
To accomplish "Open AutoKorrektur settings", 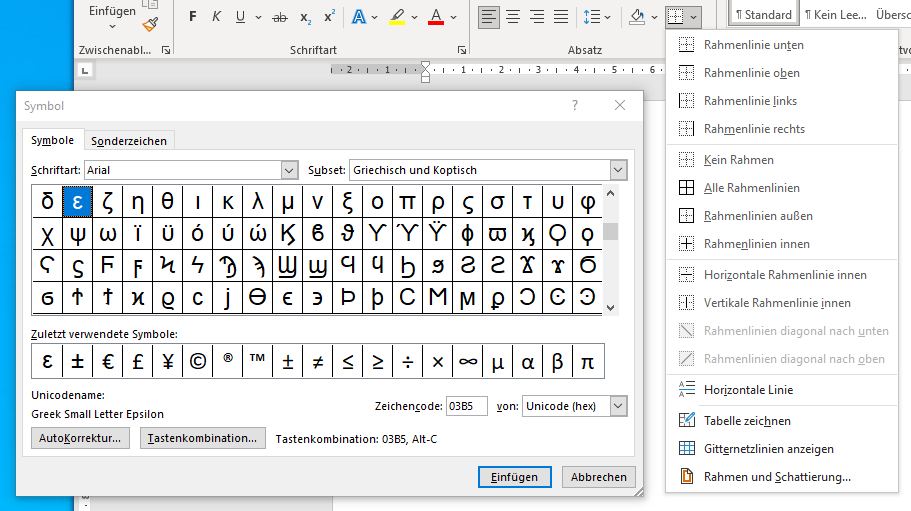I will click(x=80, y=438).
